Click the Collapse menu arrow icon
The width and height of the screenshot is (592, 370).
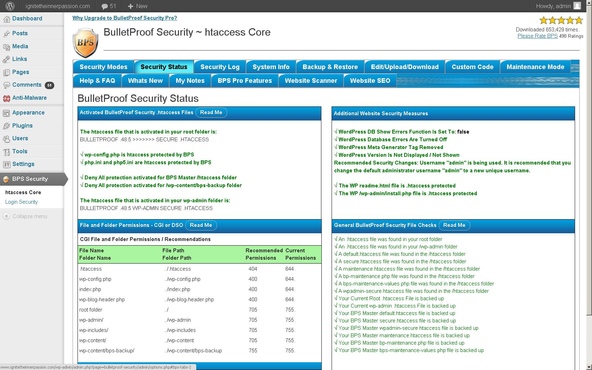click(x=6, y=216)
